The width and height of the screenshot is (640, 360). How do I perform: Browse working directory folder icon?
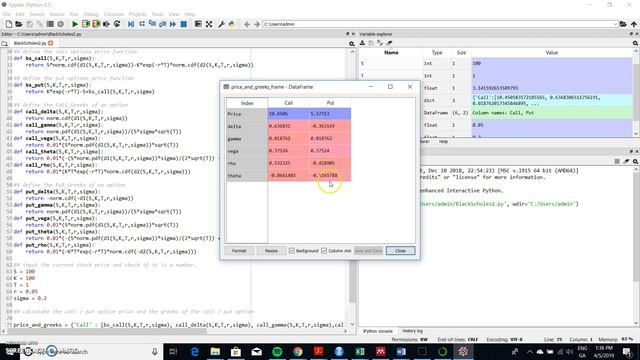[623, 24]
